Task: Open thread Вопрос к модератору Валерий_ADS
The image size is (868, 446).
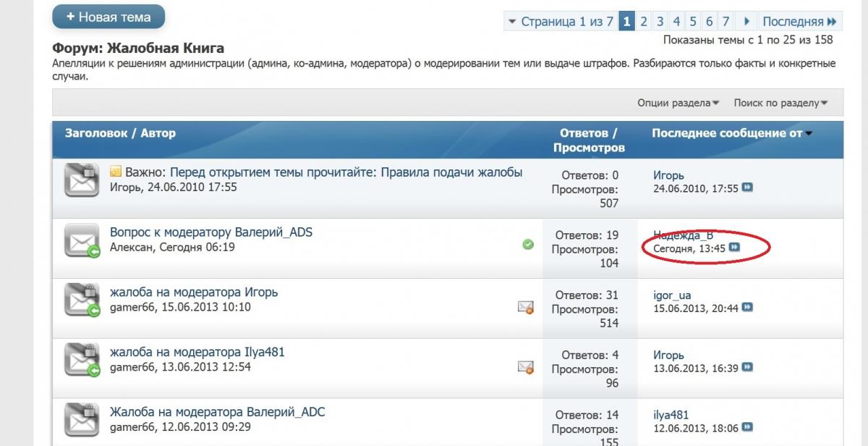Action: (x=211, y=232)
